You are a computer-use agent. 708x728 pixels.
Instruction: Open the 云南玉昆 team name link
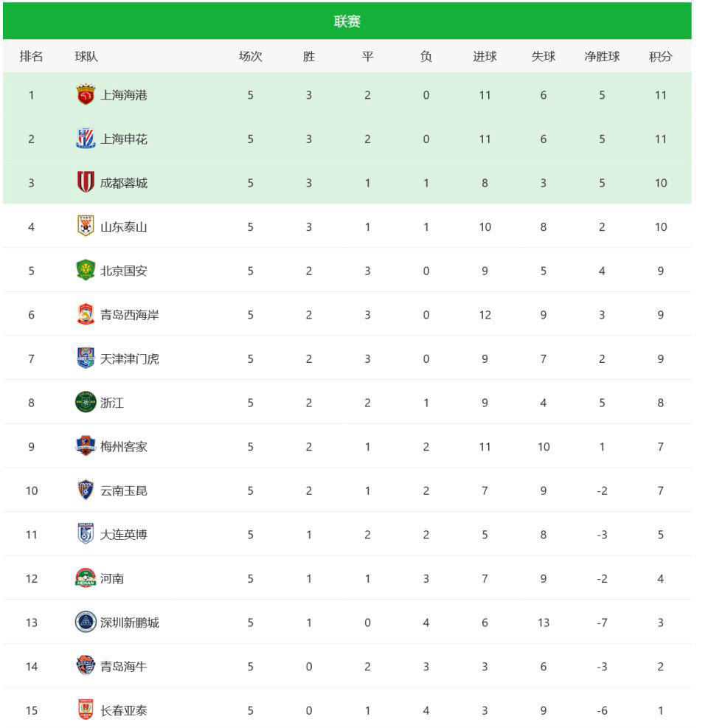click(x=124, y=490)
